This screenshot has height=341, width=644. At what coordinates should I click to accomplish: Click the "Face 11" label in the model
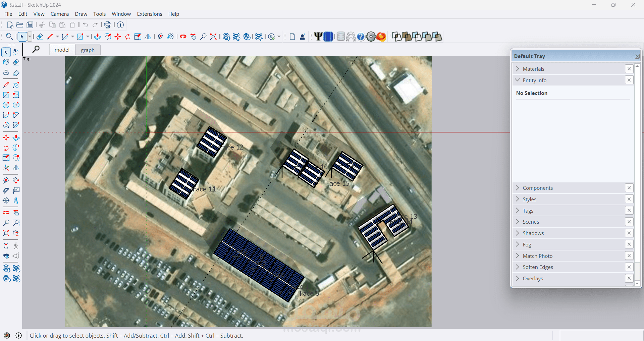tap(204, 189)
